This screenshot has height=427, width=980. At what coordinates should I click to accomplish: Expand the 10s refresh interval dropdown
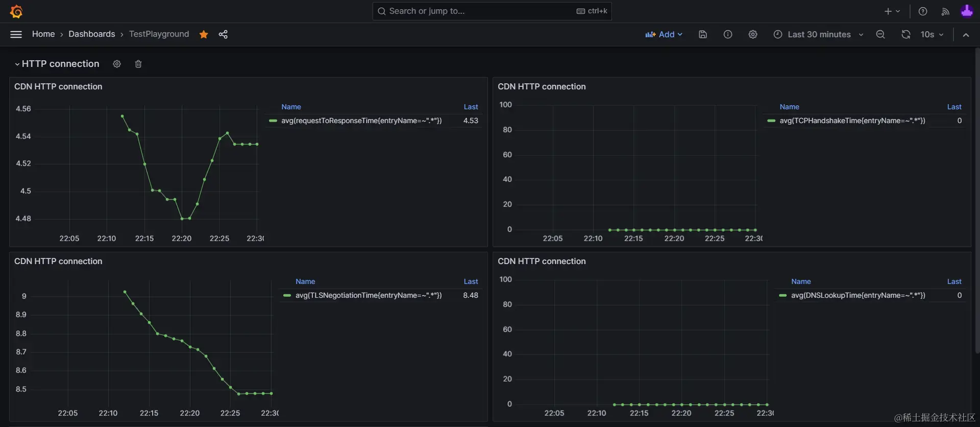pyautogui.click(x=932, y=34)
